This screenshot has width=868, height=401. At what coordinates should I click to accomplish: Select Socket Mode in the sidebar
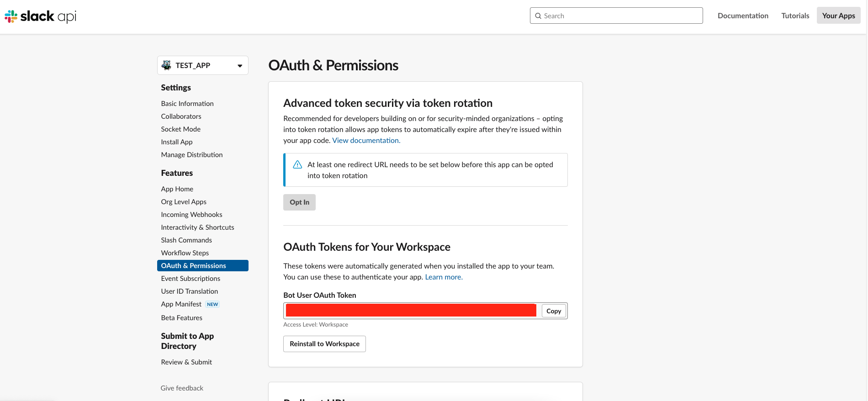coord(180,129)
